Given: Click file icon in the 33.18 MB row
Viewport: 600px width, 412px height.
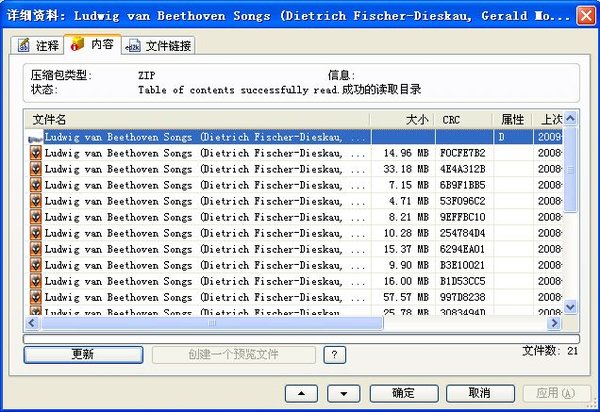Looking at the screenshot, I should pyautogui.click(x=36, y=169).
